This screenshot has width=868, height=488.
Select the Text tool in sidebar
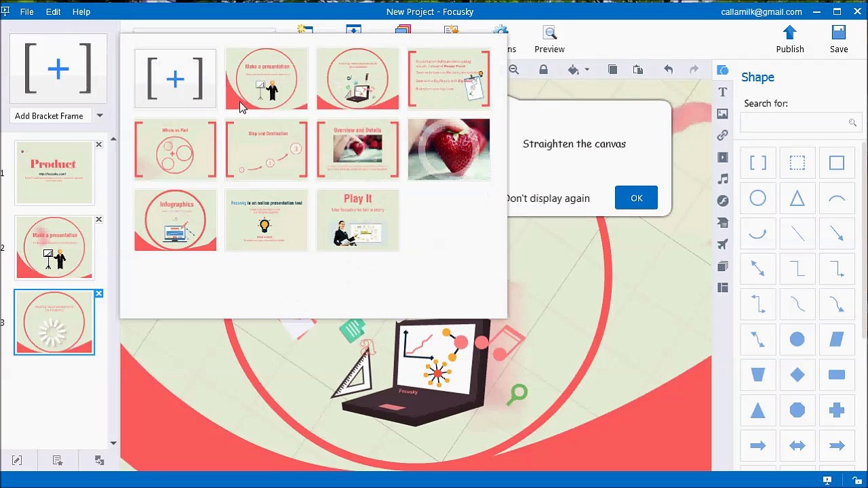click(723, 91)
